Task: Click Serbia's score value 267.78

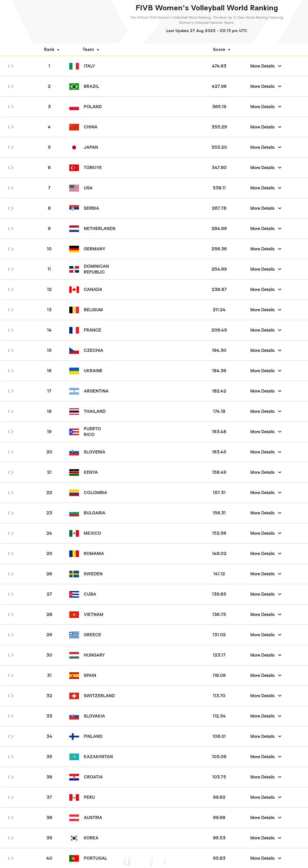Action: (x=219, y=208)
